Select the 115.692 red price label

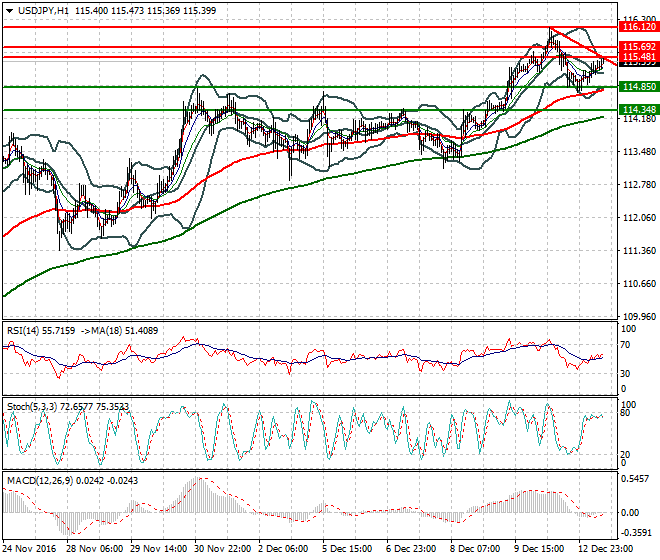pos(639,47)
